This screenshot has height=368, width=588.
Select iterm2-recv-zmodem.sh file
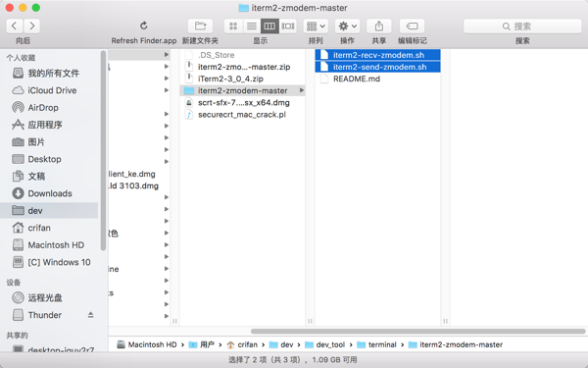[377, 55]
